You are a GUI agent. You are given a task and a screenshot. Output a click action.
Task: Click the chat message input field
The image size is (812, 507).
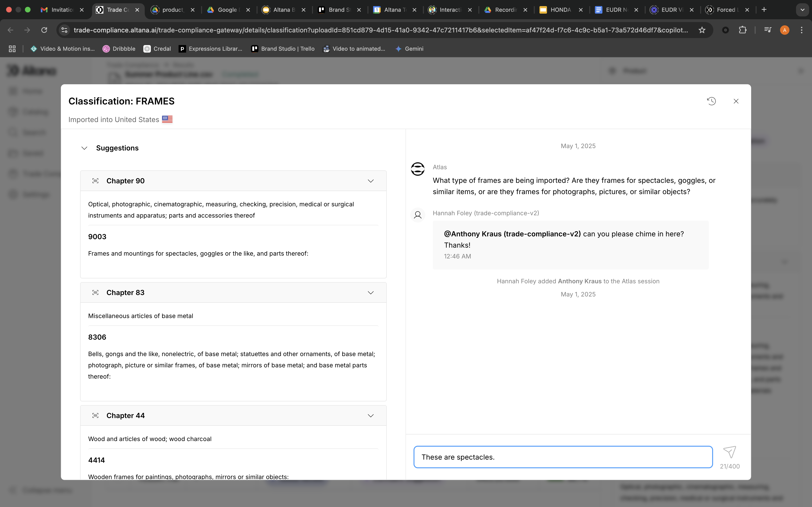tap(563, 457)
